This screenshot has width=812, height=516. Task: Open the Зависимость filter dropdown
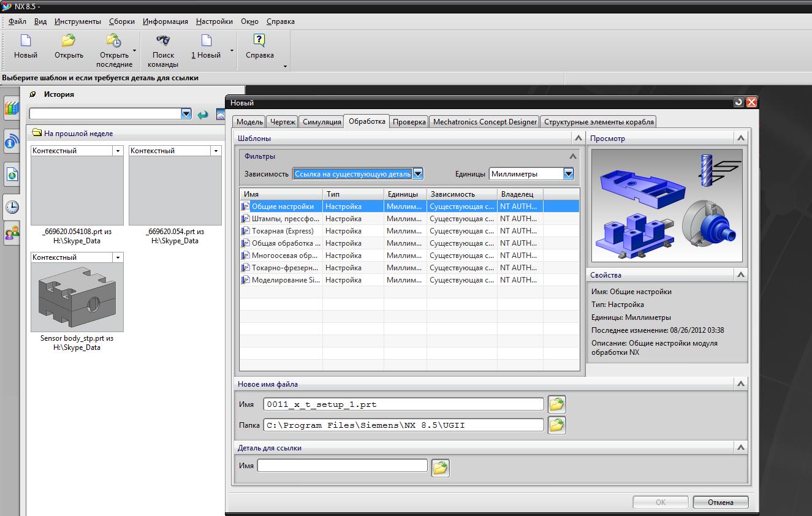[418, 174]
